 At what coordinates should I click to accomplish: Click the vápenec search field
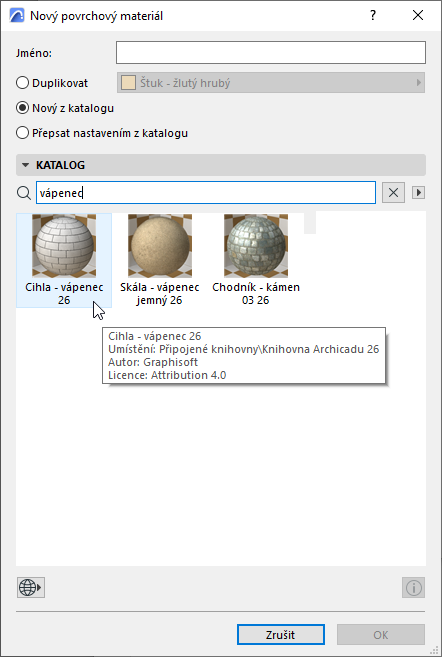click(206, 193)
